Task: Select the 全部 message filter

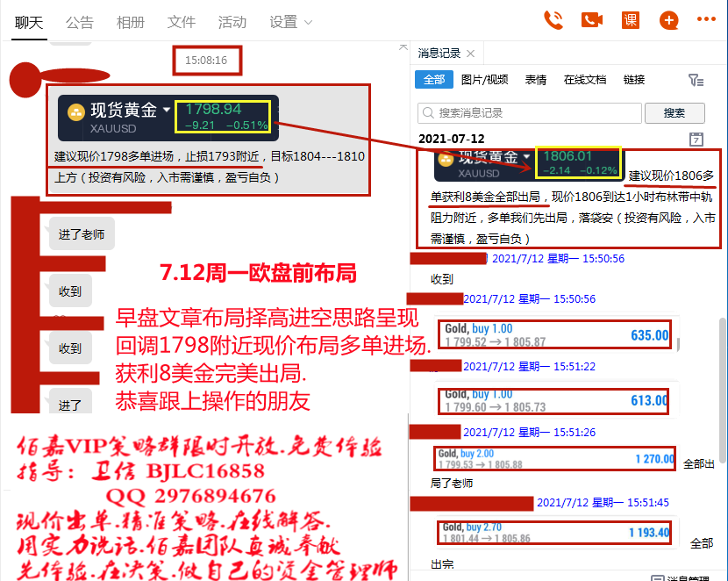Action: [x=434, y=80]
